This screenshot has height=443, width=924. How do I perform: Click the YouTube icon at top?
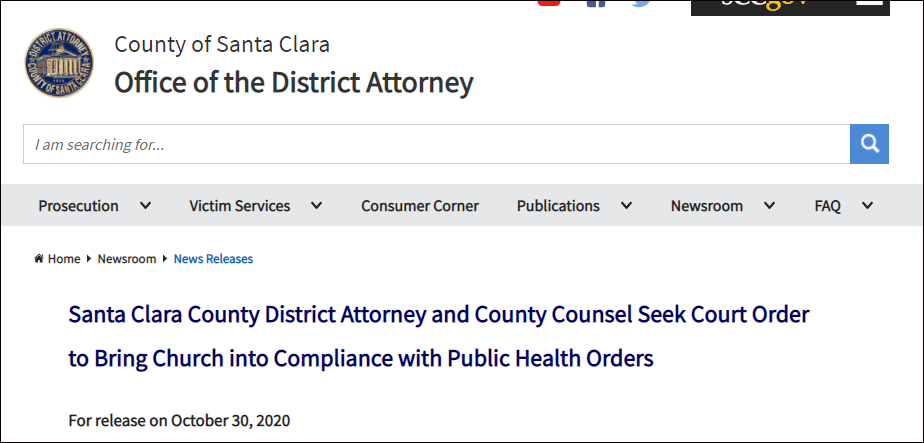click(548, 3)
